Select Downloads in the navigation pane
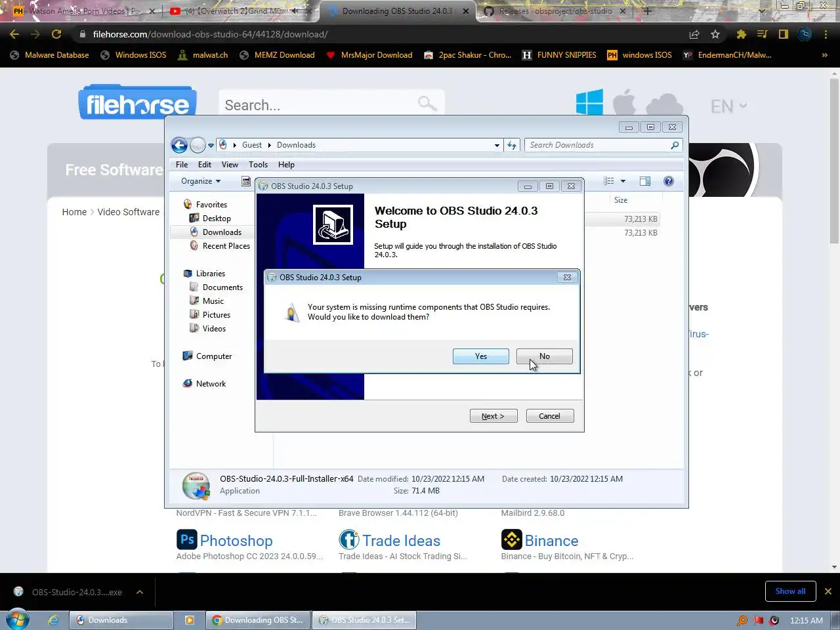 (x=222, y=232)
